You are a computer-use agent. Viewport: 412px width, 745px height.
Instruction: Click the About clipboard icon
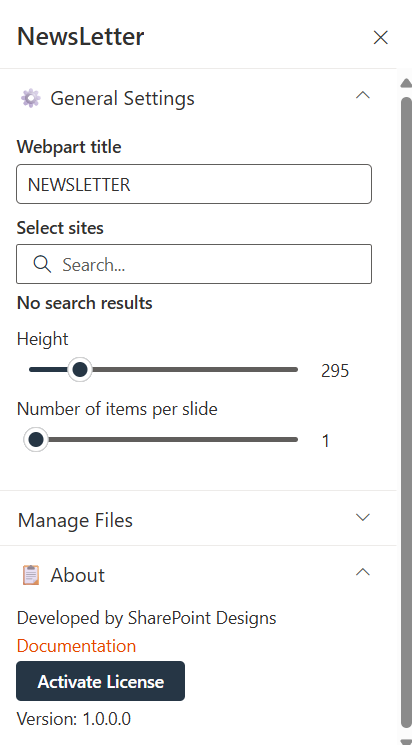click(30, 575)
